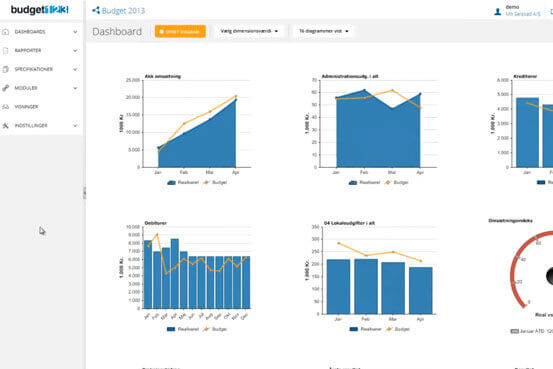The width and height of the screenshot is (553, 369).
Task: Toggle Budget legend in Lokaleudgifter chart
Action: (398, 329)
